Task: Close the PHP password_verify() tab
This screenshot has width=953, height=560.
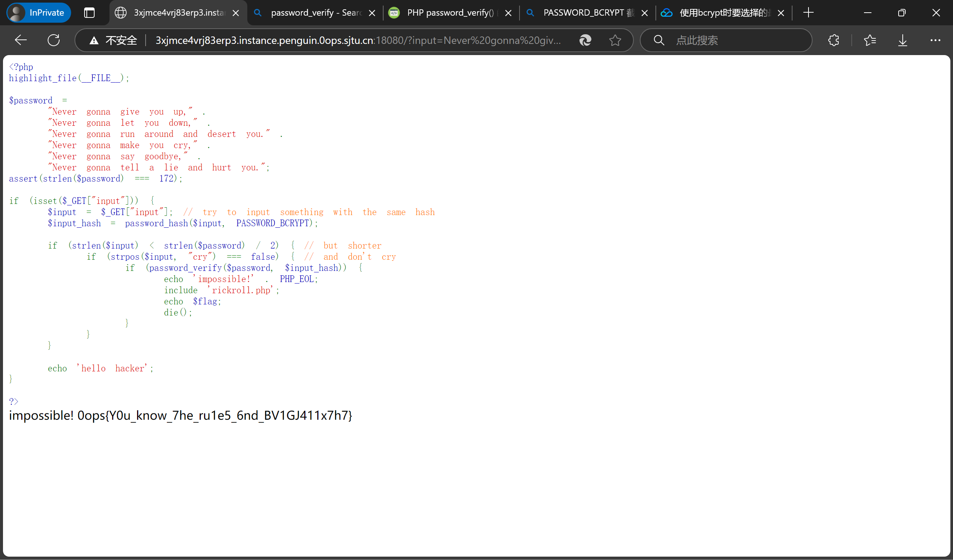Action: click(x=508, y=13)
